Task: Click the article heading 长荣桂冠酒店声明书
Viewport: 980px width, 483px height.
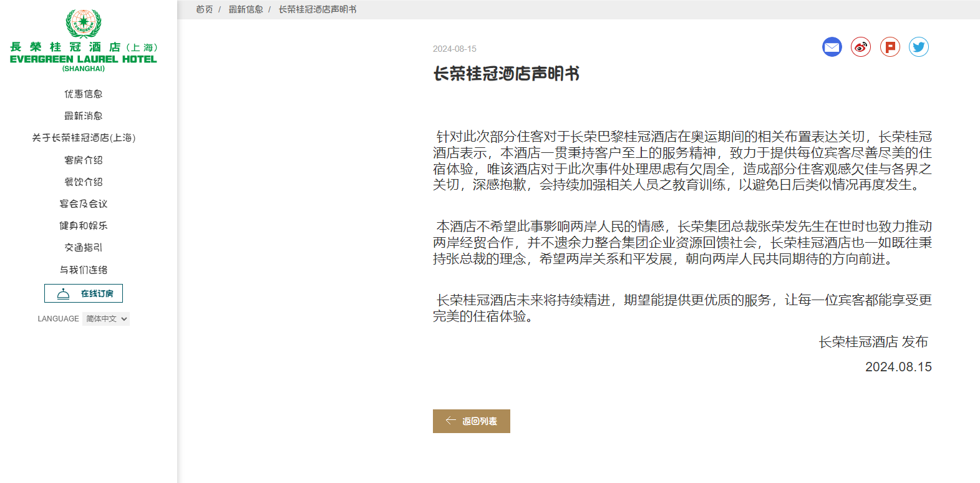Action: pos(507,74)
